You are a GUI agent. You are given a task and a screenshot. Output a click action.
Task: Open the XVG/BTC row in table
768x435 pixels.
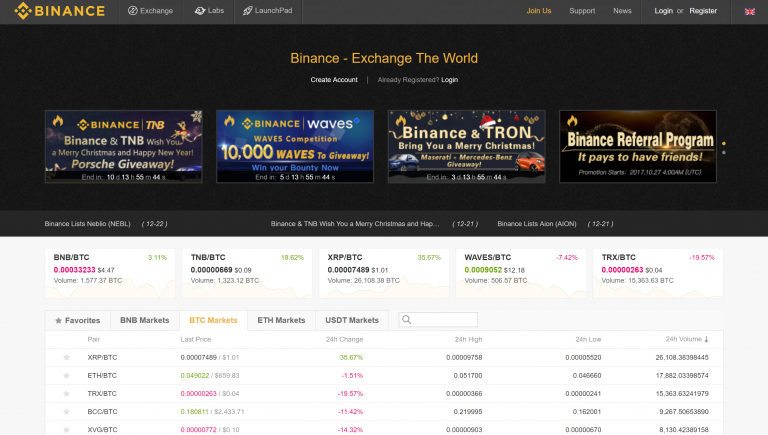[x=384, y=429]
